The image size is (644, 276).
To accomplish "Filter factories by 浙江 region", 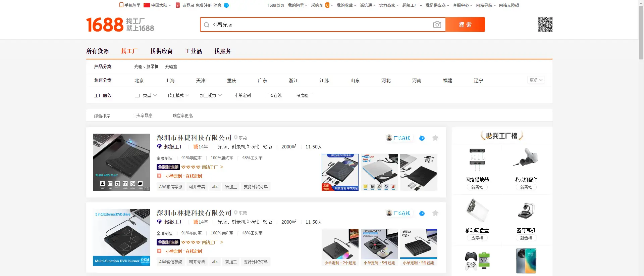I will [x=293, y=81].
